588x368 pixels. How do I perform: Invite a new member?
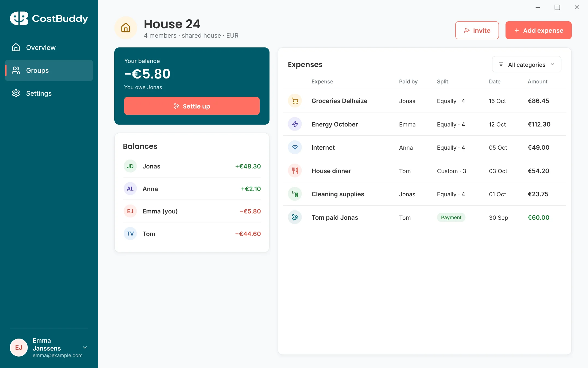[x=477, y=30]
